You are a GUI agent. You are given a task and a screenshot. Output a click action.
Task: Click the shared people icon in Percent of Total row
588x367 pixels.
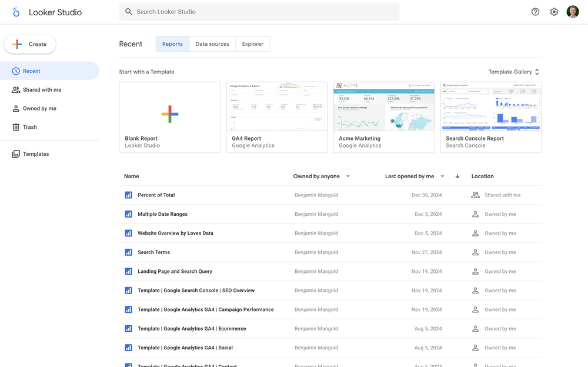475,195
